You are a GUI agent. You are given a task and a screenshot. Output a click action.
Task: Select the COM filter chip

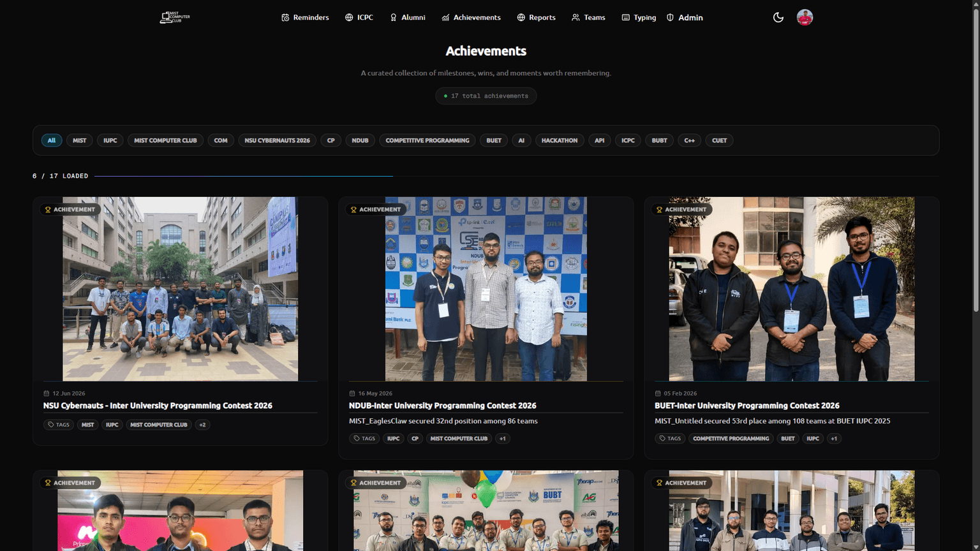click(x=221, y=140)
